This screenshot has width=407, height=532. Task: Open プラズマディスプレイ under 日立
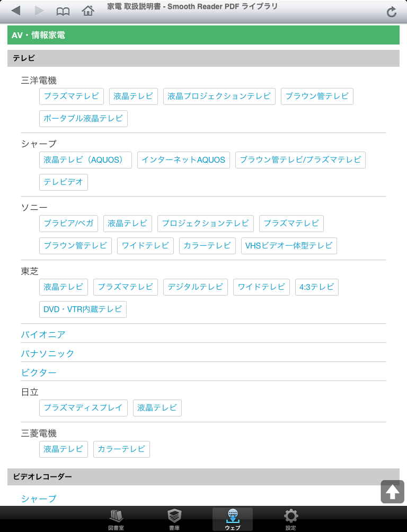(x=84, y=408)
